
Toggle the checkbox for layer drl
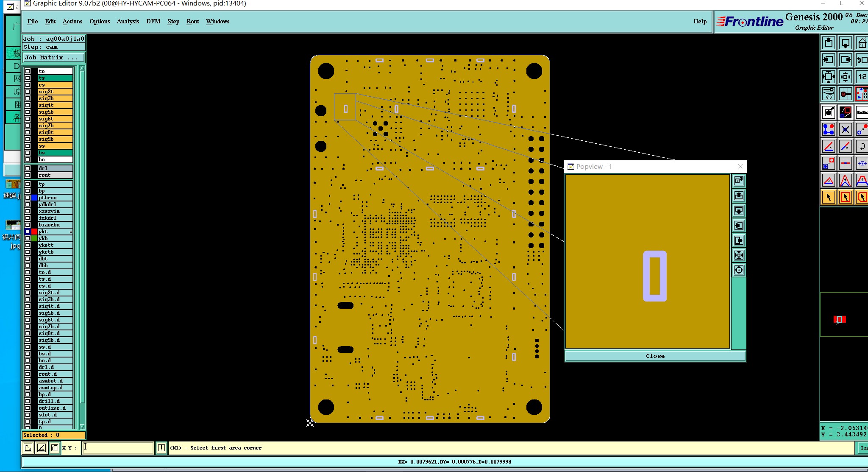click(28, 168)
